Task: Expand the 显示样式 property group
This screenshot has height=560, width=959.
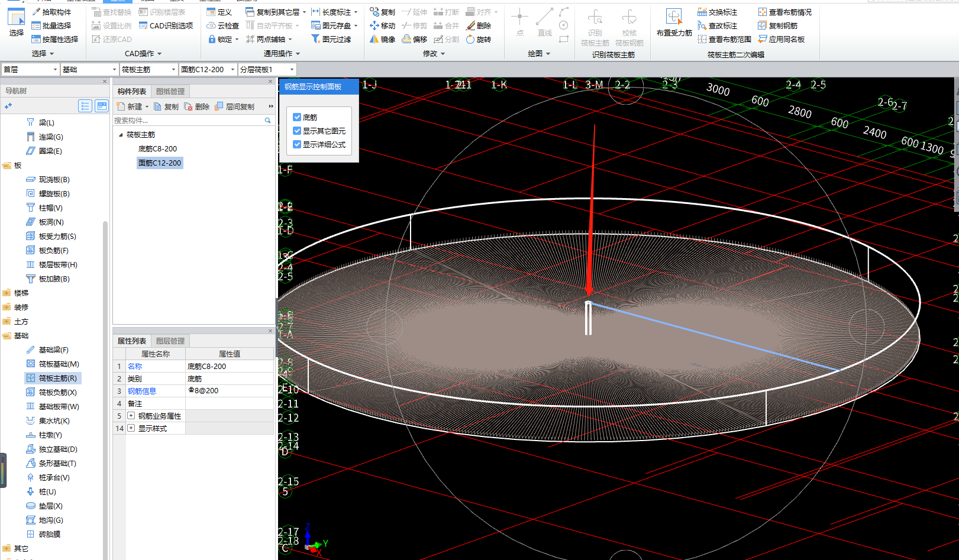Action: 131,428
